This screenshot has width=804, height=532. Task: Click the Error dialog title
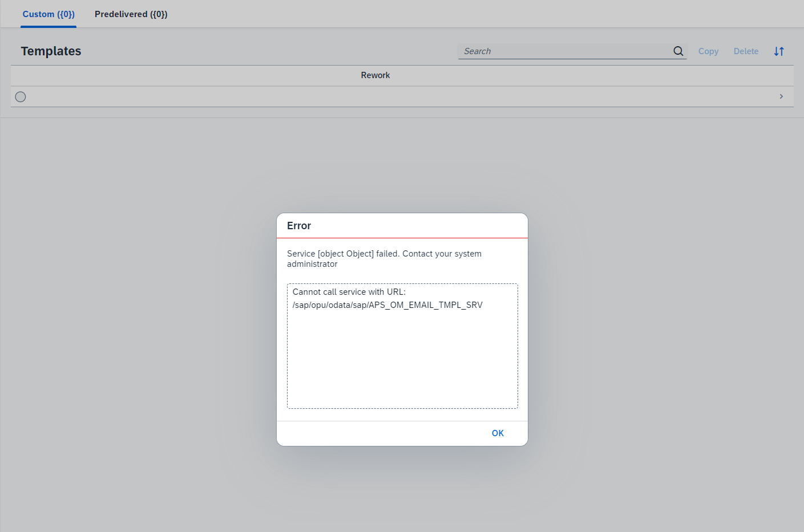[299, 226]
